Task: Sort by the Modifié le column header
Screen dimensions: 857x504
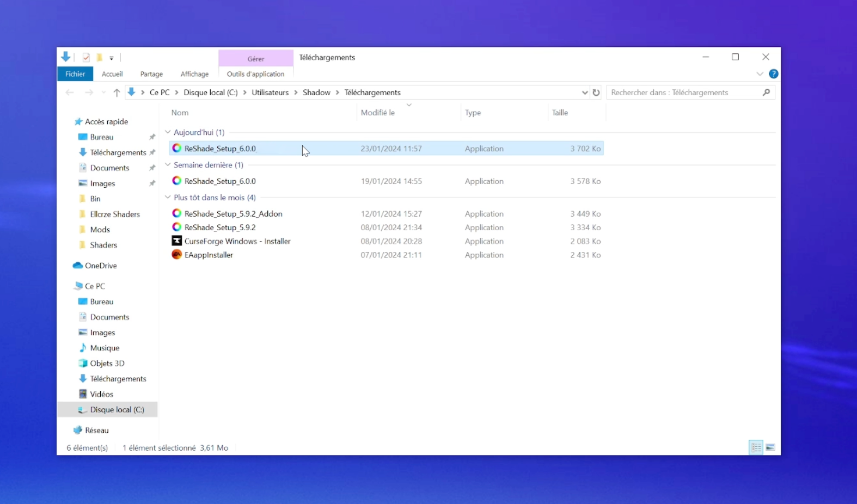Action: pyautogui.click(x=377, y=113)
